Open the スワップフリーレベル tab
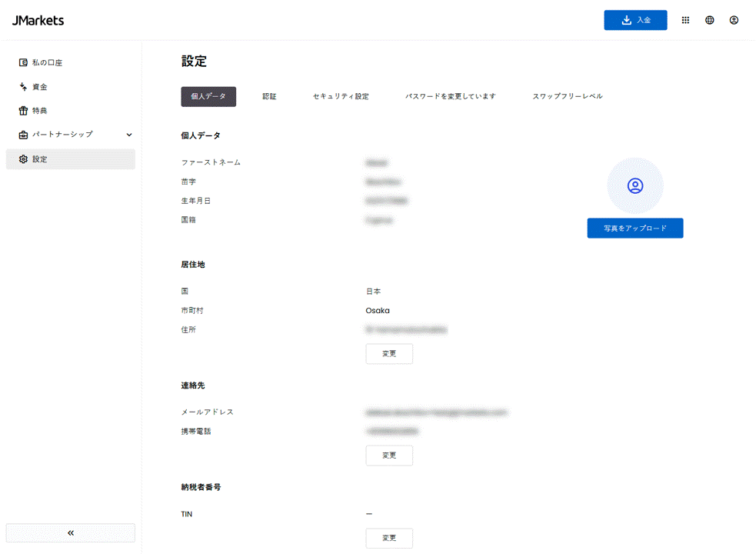This screenshot has height=554, width=756. [568, 96]
